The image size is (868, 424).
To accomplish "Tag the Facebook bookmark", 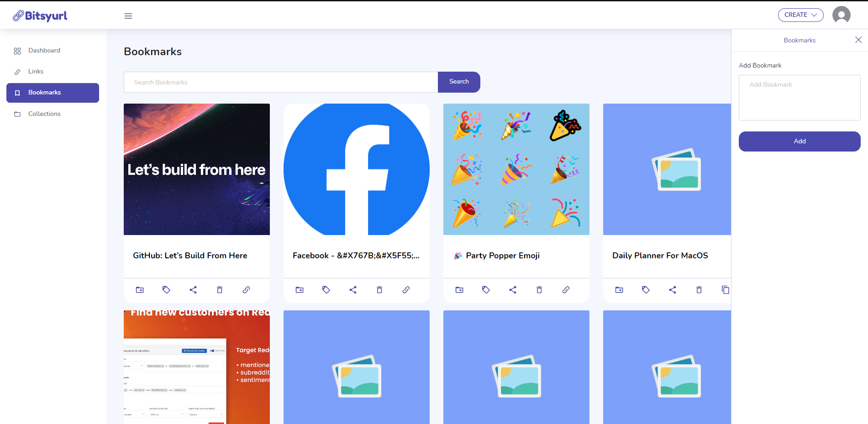I will [x=326, y=290].
